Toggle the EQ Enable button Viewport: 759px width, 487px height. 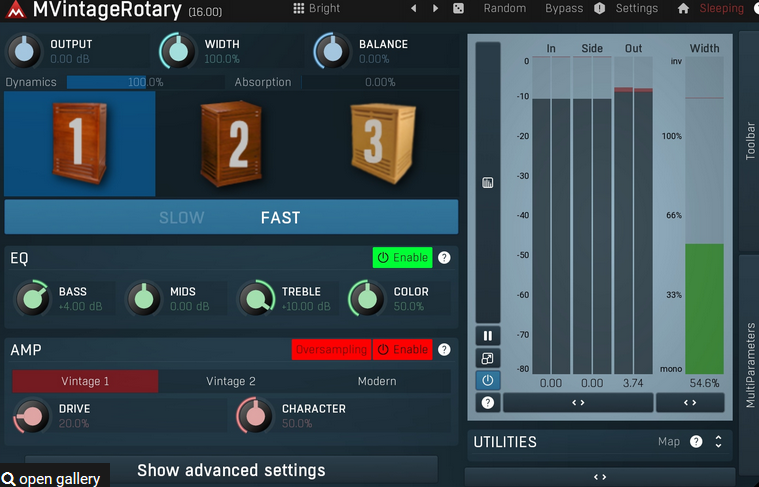click(x=402, y=258)
